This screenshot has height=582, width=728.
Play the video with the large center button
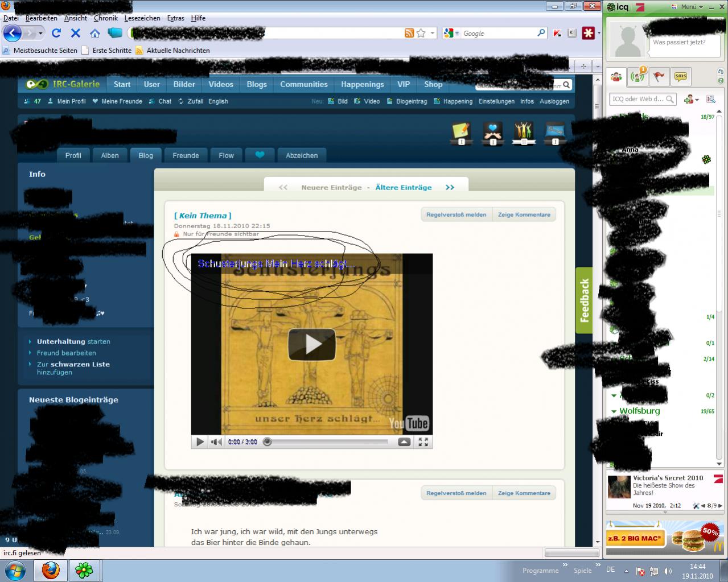point(311,344)
